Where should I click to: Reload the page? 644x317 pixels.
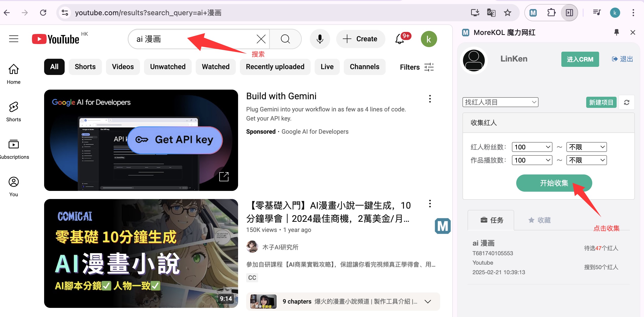43,13
